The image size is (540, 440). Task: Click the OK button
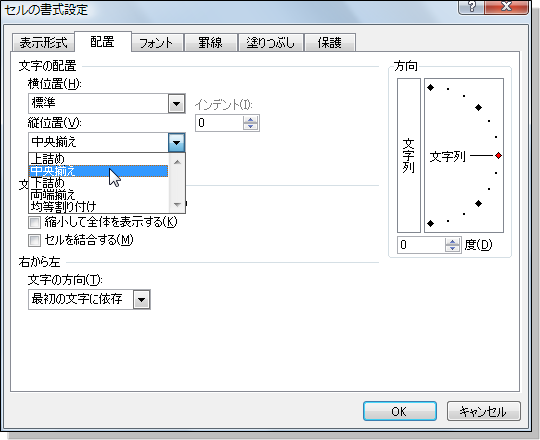(400, 411)
